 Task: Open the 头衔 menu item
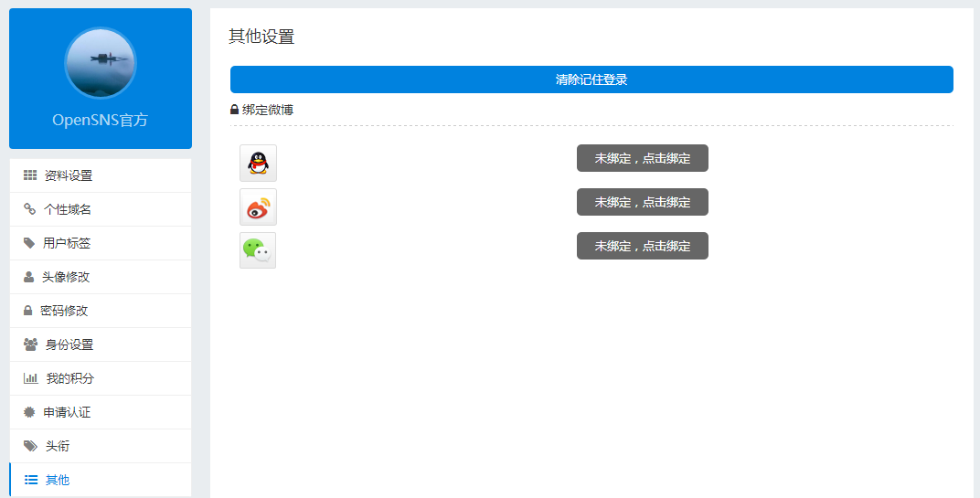click(x=101, y=446)
